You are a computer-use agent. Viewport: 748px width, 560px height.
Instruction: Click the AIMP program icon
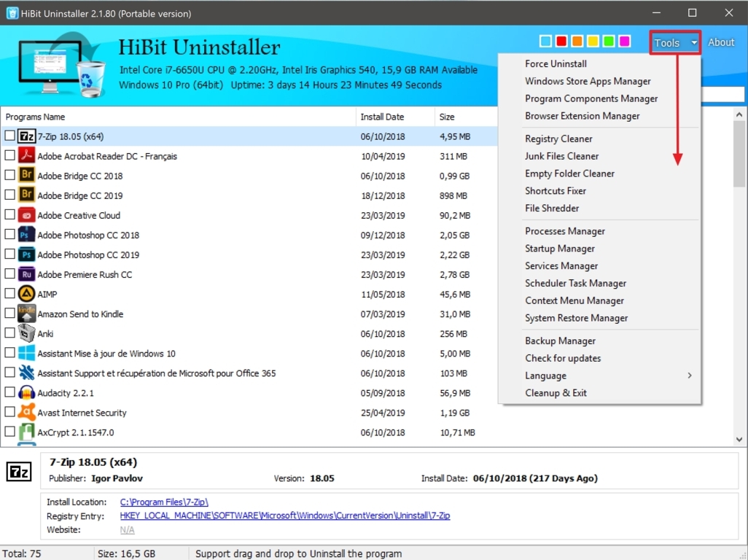pos(27,293)
